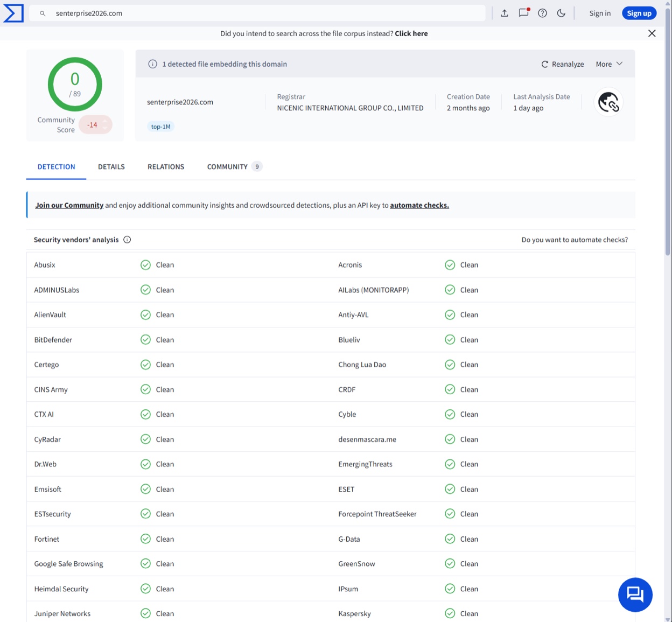The image size is (672, 622).
Task: Click the 1 detected file embedding notice
Action: pos(225,64)
